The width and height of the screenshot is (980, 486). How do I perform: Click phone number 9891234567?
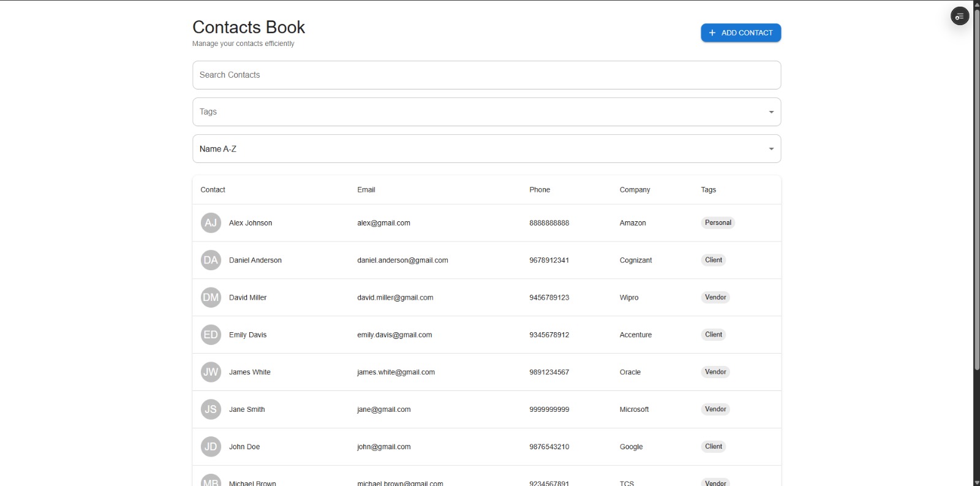coord(549,373)
